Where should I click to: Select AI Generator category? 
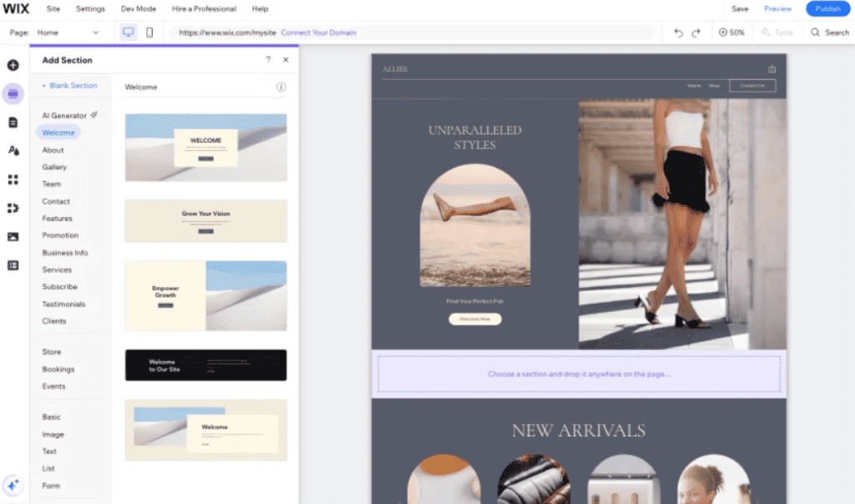click(69, 115)
